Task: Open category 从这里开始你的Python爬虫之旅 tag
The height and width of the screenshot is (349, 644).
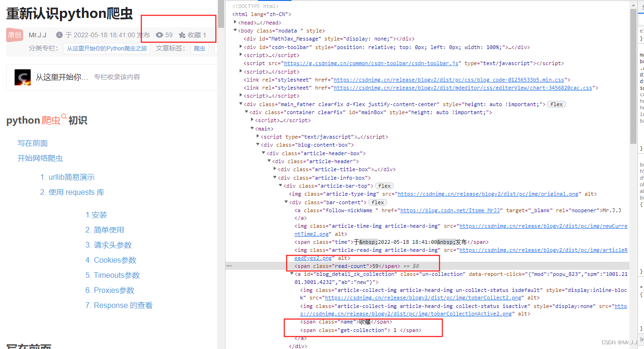Action: pos(107,48)
